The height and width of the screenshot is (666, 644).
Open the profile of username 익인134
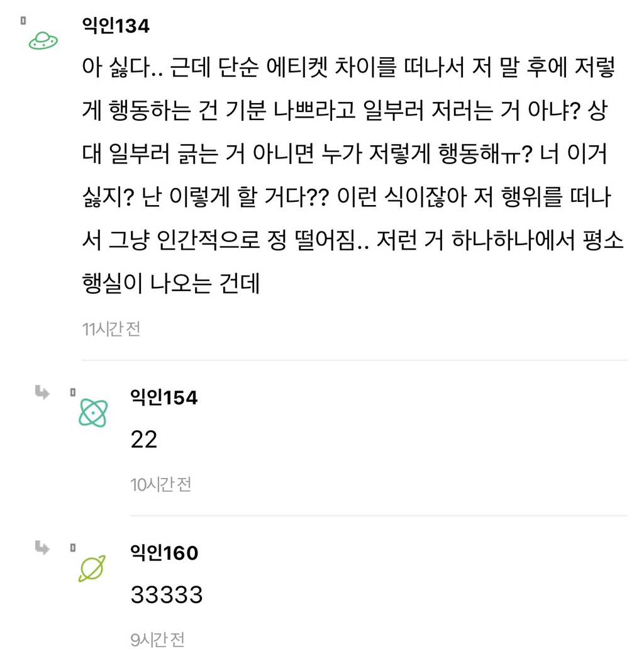coord(116,26)
